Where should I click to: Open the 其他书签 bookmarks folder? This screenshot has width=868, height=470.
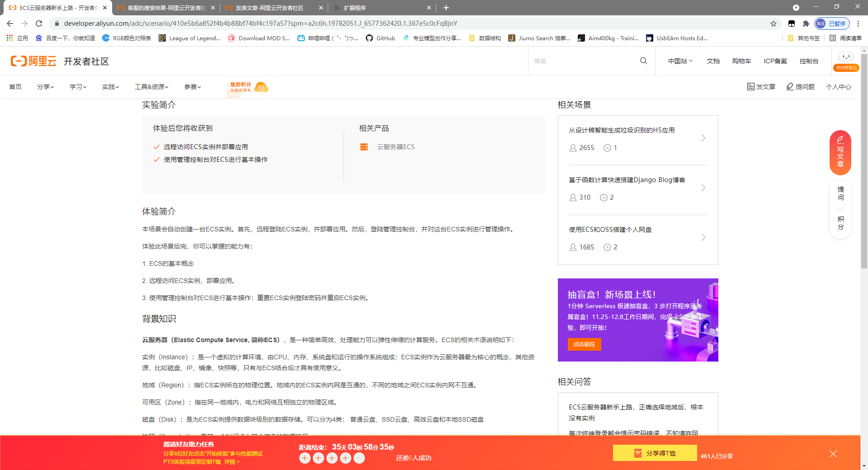tap(804, 38)
